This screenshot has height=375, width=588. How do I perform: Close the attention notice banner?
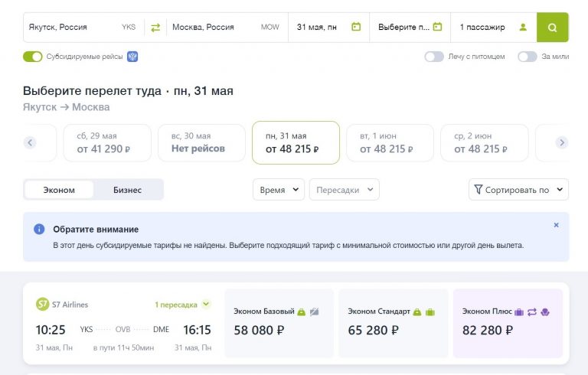tap(556, 225)
